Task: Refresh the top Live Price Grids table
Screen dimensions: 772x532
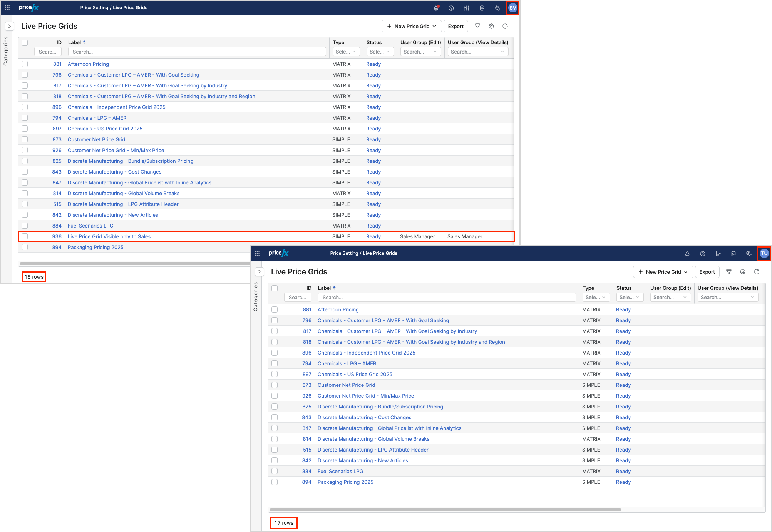Action: 505,26
